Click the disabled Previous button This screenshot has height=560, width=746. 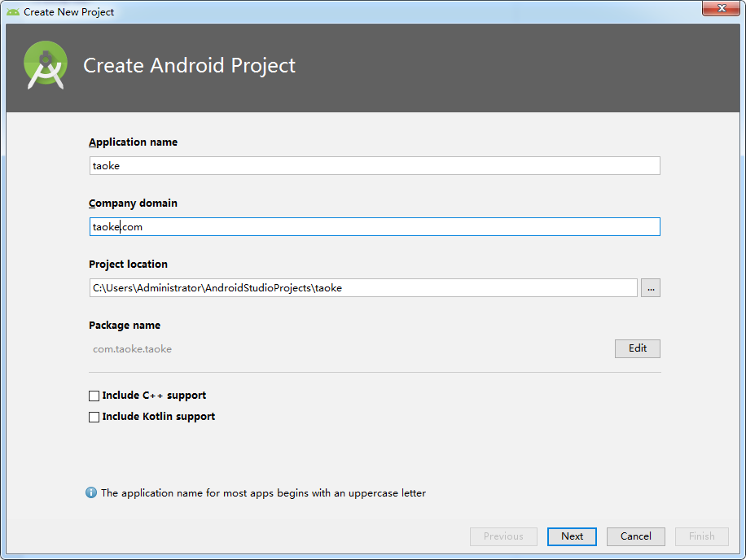pos(503,536)
